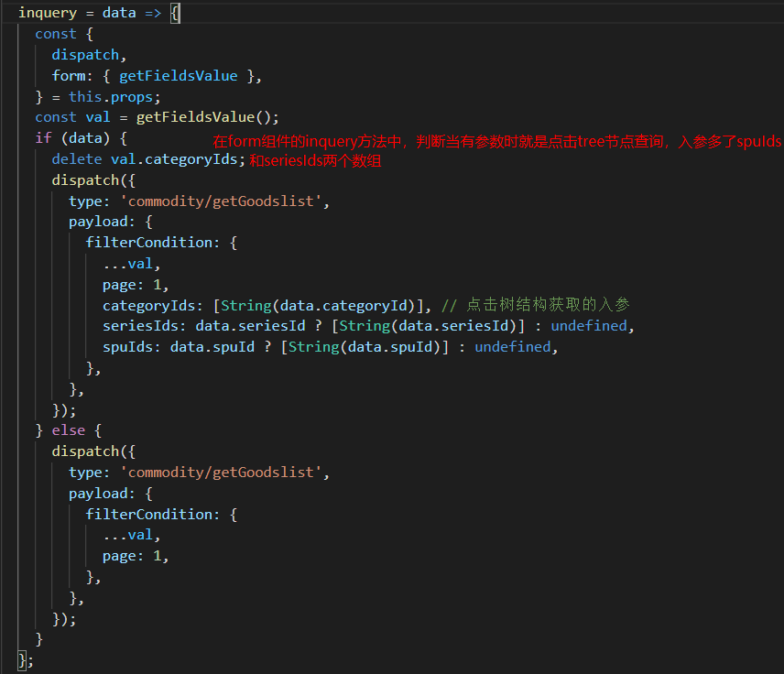The height and width of the screenshot is (674, 784).
Task: Click 'dispatch,' in the const destructuring
Action: [x=89, y=55]
